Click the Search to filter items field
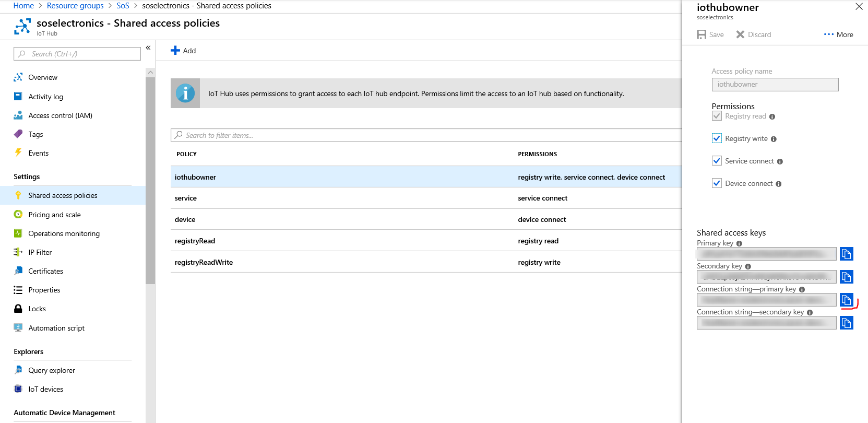 tap(426, 135)
